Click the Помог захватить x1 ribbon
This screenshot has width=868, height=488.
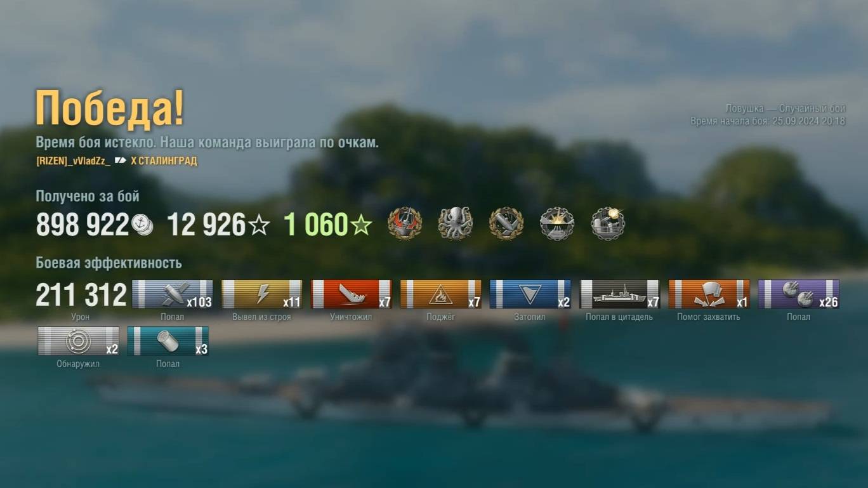click(x=709, y=294)
